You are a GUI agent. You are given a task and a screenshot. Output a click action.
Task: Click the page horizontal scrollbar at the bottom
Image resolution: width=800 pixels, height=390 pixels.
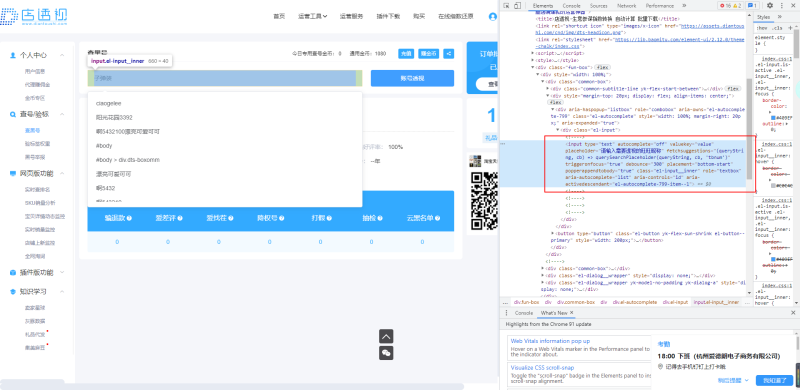tap(232, 386)
